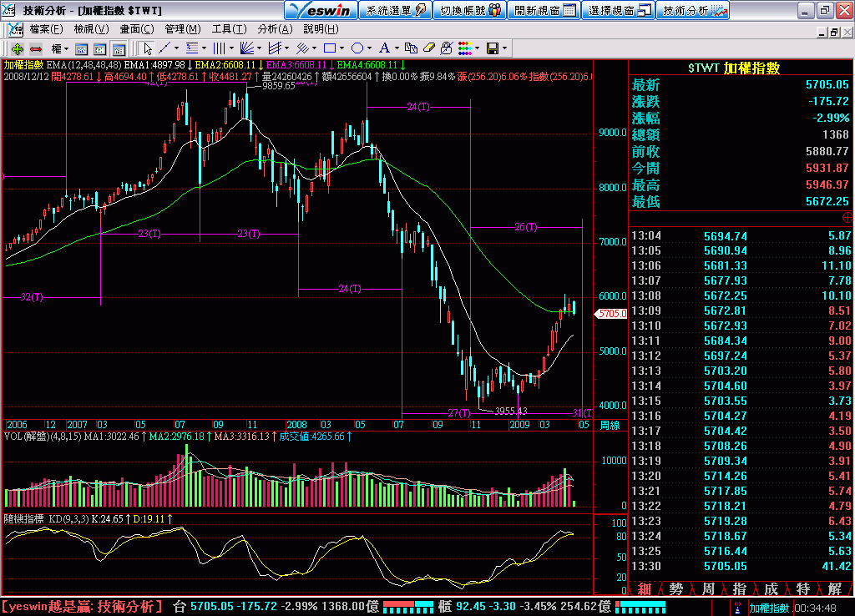Click the 最新 5705.05 quote row
This screenshot has width=855, height=616.
[741, 84]
